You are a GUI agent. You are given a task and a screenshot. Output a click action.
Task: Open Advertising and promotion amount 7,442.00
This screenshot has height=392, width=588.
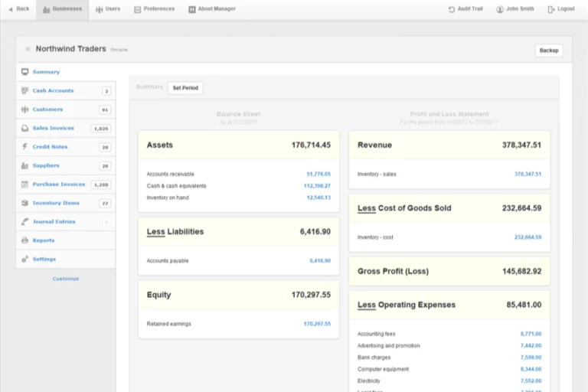point(531,345)
